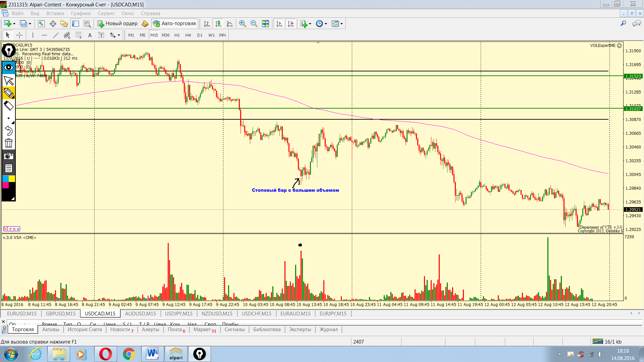This screenshot has width=644, height=362.
Task: Click the red Menu label on chart
Action: pyautogui.click(x=12, y=229)
